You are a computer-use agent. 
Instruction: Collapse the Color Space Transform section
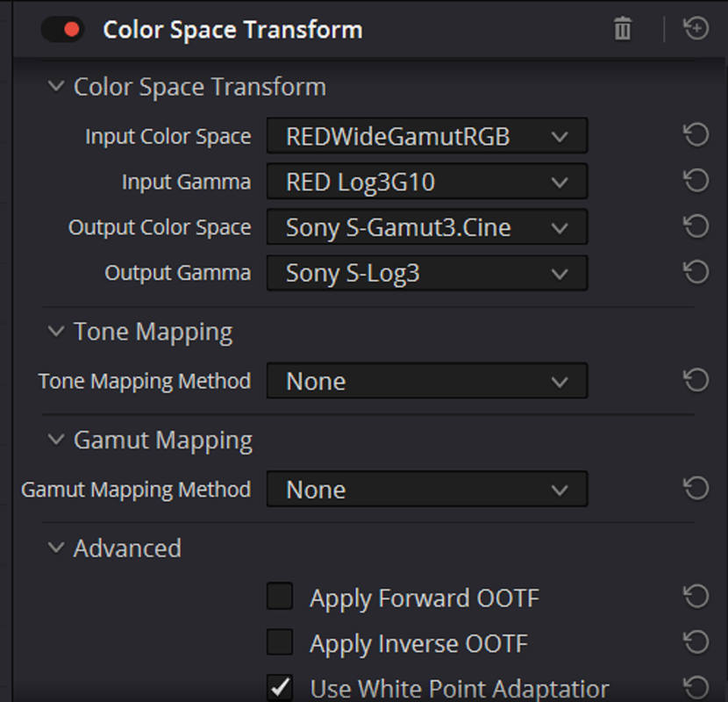pos(56,86)
